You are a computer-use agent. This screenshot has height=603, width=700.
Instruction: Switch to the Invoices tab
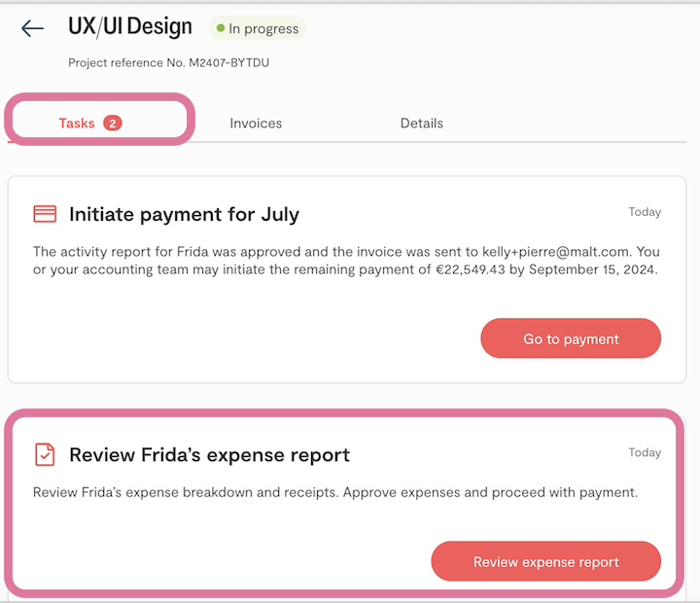tap(256, 124)
